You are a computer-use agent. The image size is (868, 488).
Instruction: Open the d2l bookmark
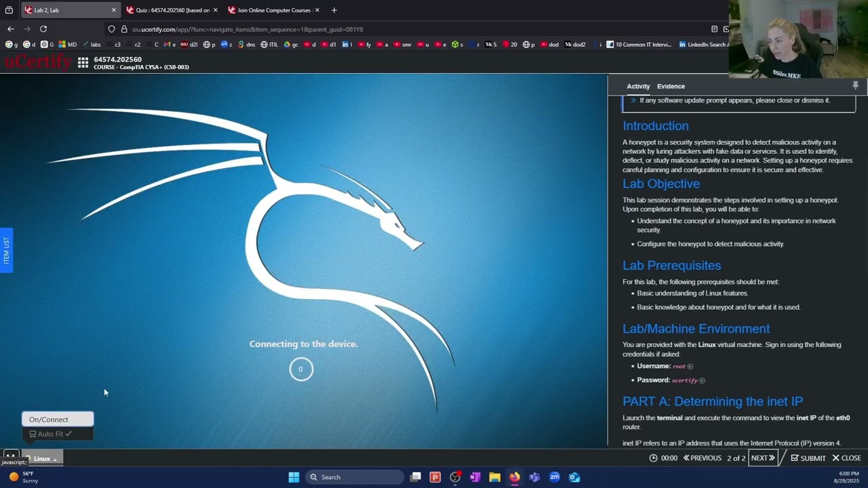pos(189,45)
